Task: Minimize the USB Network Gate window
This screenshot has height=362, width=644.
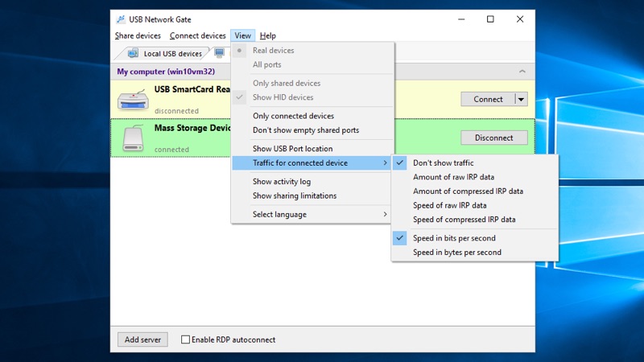Action: pos(461,19)
